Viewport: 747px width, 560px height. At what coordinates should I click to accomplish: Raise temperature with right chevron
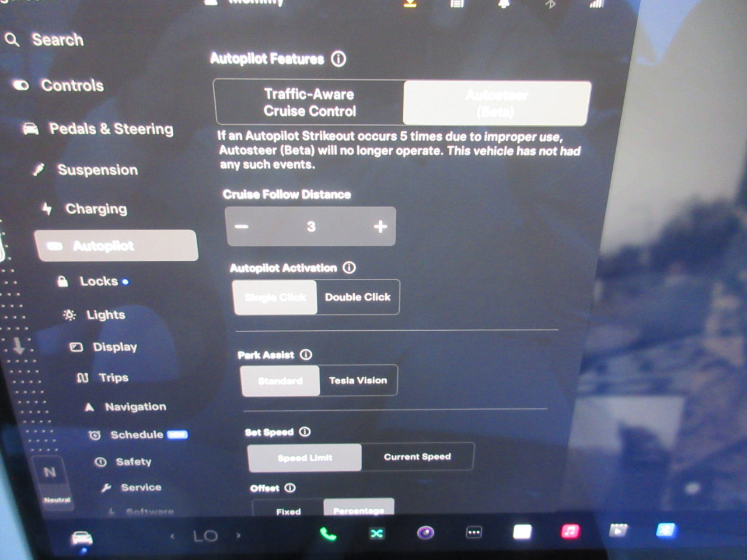pyautogui.click(x=239, y=535)
